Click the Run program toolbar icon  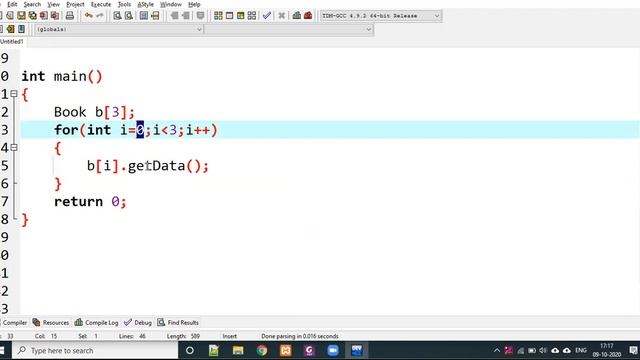click(229, 16)
